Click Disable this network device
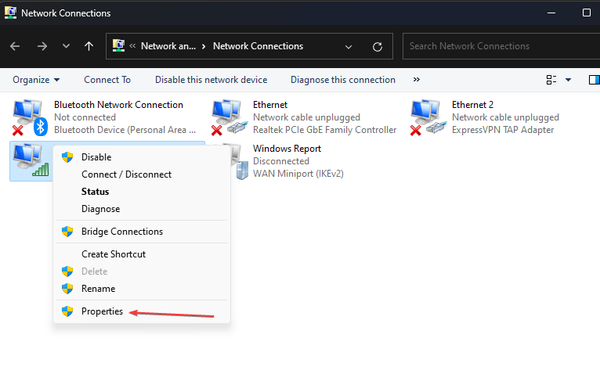This screenshot has width=600, height=392. (211, 80)
